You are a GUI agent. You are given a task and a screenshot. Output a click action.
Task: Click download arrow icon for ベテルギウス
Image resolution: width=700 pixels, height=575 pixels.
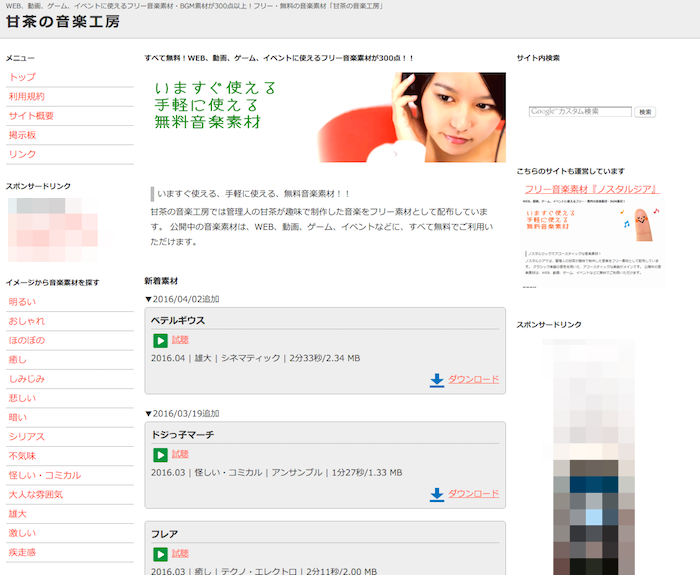(437, 380)
